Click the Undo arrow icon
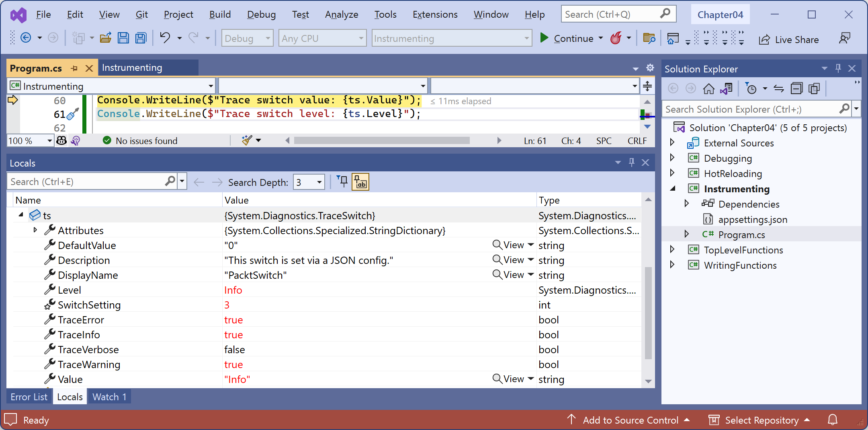This screenshot has height=430, width=868. point(165,38)
